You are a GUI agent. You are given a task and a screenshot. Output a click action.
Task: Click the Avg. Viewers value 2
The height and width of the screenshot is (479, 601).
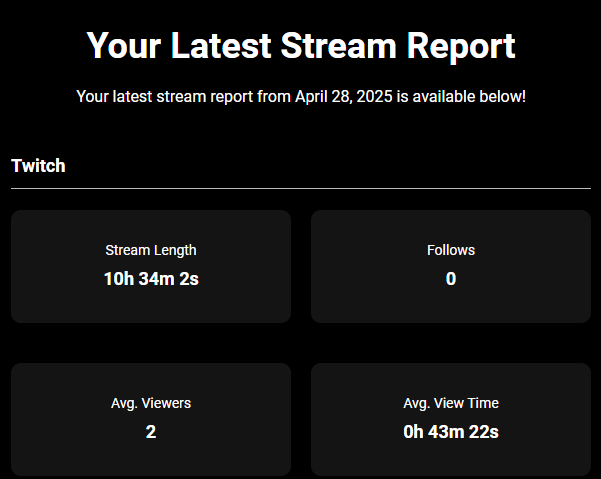pyautogui.click(x=151, y=432)
